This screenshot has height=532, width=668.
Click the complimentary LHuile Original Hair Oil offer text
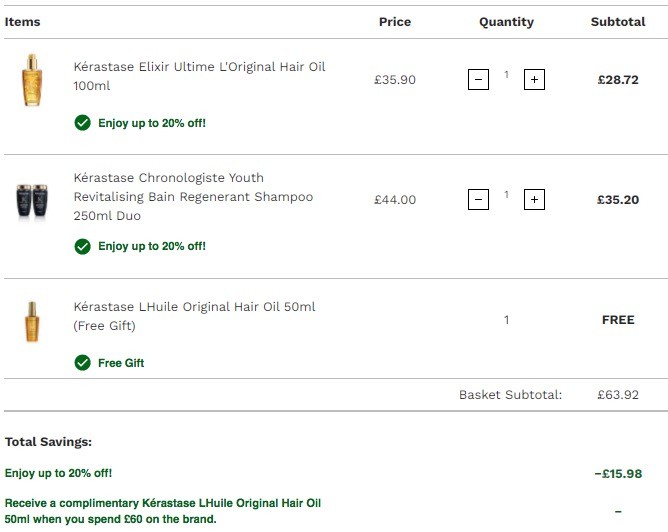tap(163, 511)
